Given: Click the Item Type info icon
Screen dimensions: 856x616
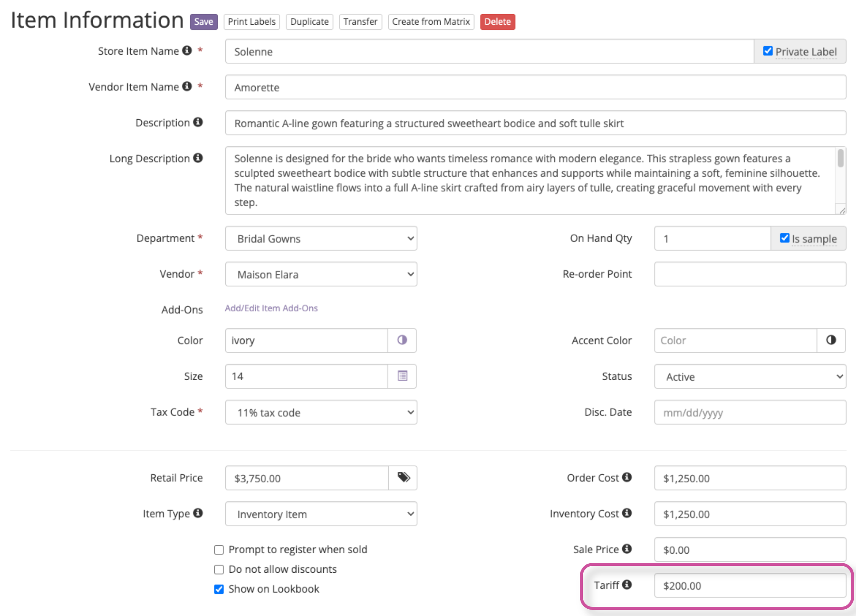Looking at the screenshot, I should 198,513.
